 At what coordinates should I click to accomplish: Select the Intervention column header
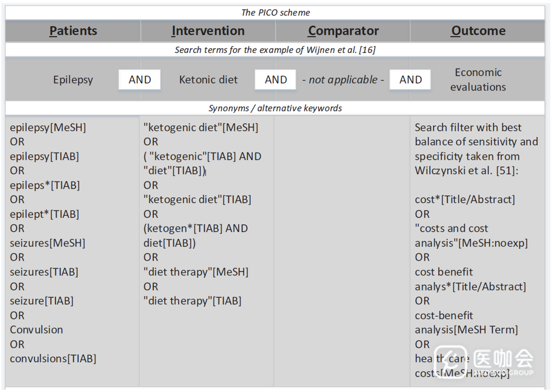click(208, 31)
